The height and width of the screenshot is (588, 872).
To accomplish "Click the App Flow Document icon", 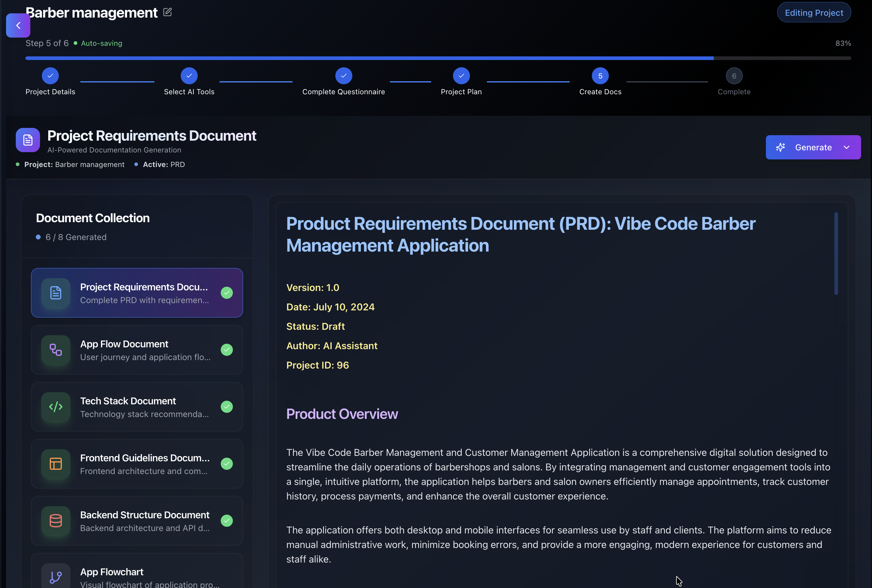I will point(56,350).
